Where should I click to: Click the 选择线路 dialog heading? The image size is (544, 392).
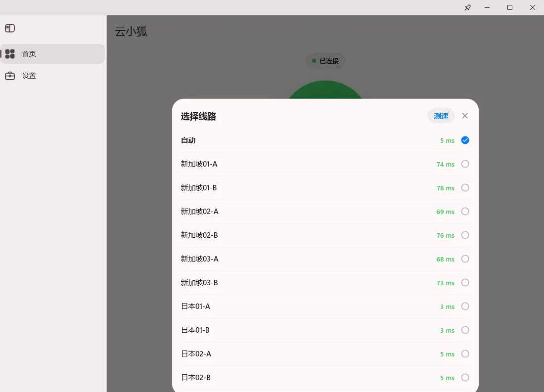(x=198, y=116)
